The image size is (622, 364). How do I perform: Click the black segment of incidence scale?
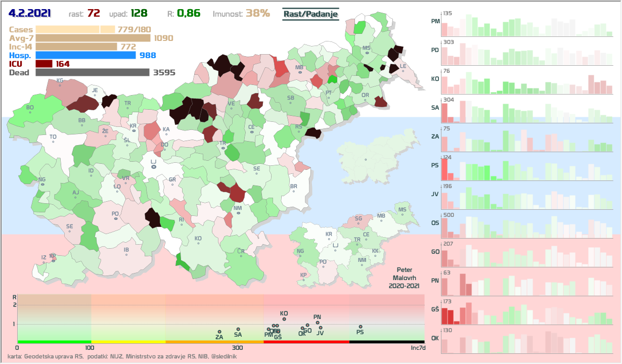pyautogui.click(x=386, y=342)
